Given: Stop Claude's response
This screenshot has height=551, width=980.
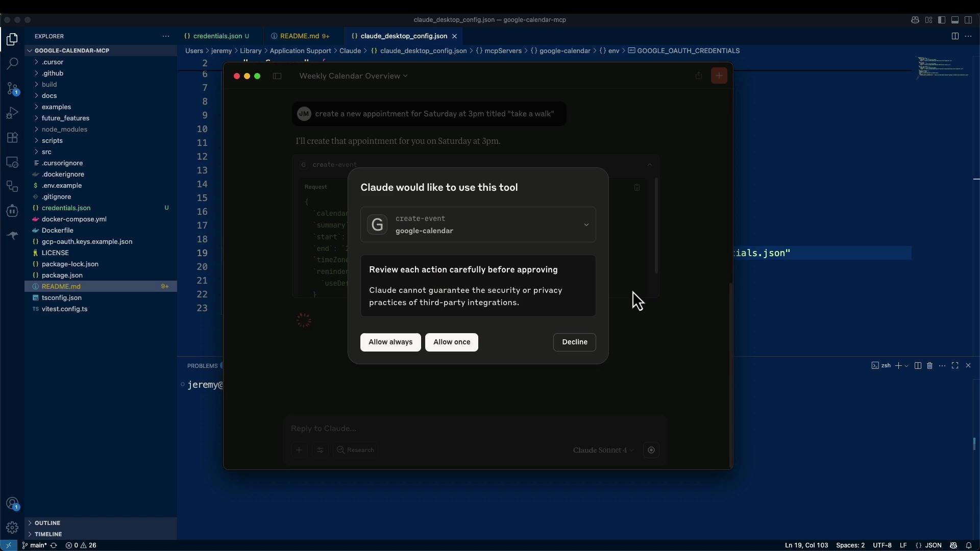Looking at the screenshot, I should click(651, 450).
